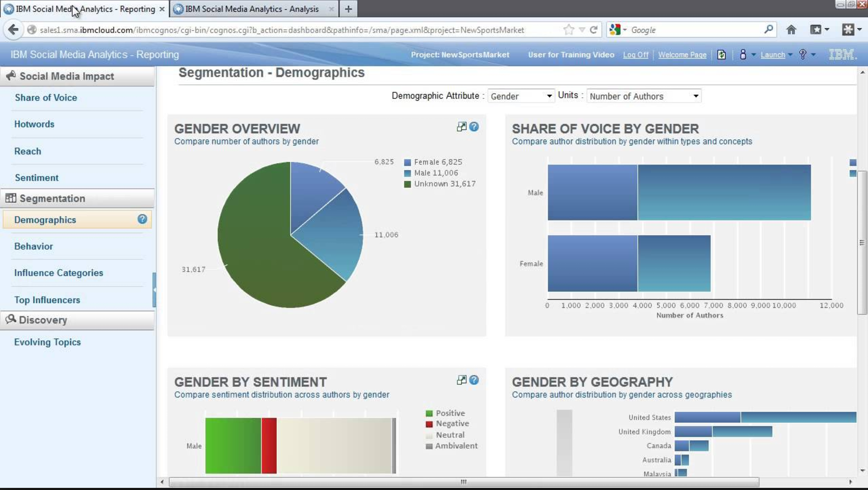Open help for Gender Overview chart
This screenshot has height=490, width=868.
[x=474, y=126]
